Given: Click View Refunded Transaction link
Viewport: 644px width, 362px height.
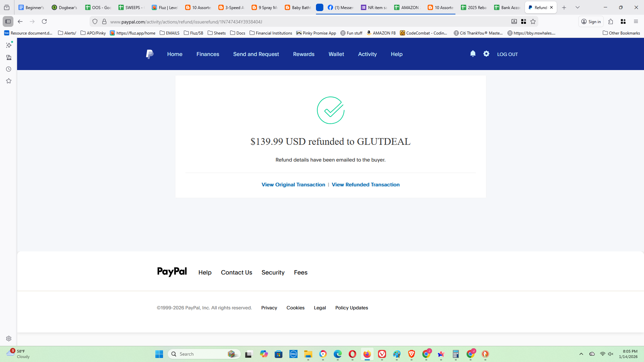Looking at the screenshot, I should [x=366, y=185].
